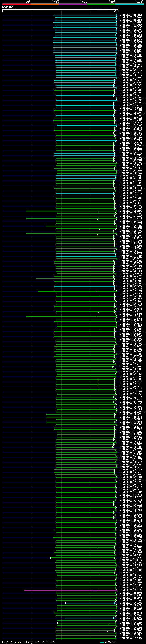Select hit UniRef100_Q9LZL8
This screenshot has height=644, width=146.
(131, 316)
